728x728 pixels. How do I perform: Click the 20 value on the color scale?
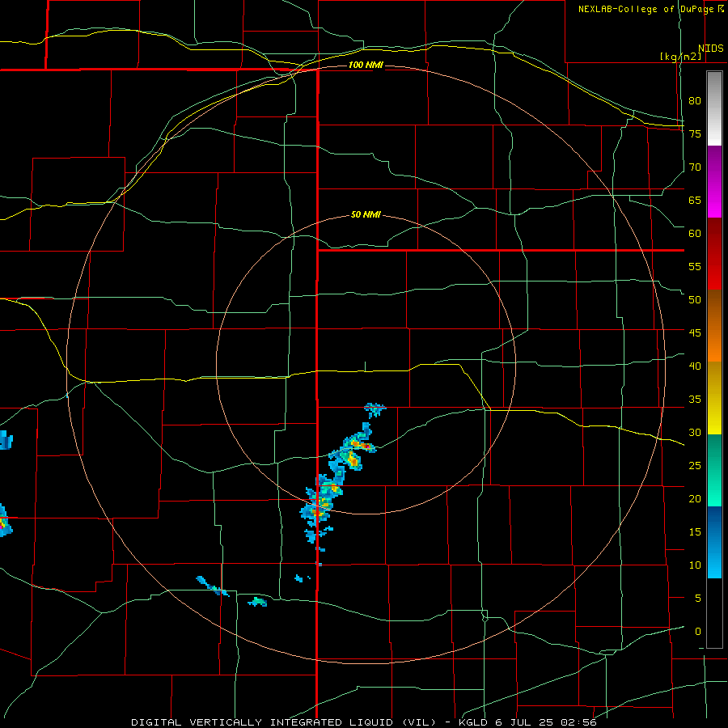(695, 499)
